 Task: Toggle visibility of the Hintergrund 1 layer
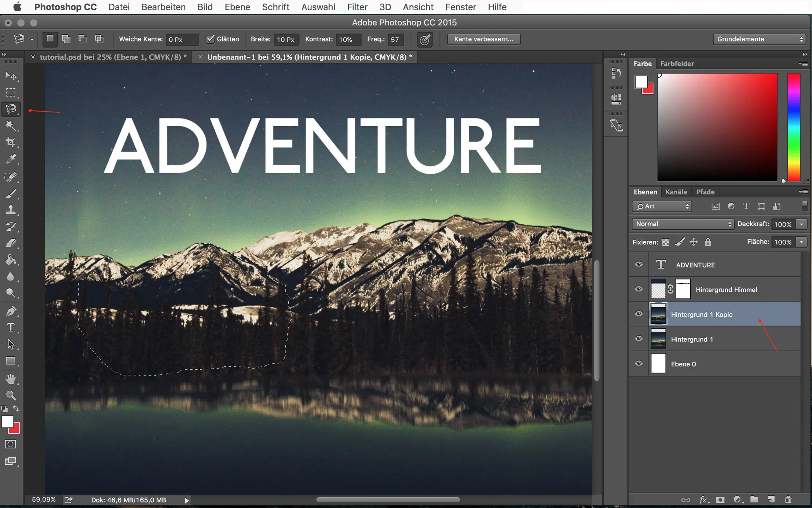point(639,339)
